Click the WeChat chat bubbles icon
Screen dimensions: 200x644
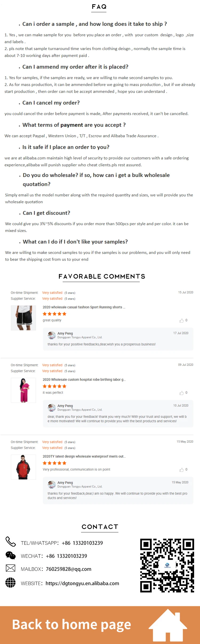[x=11, y=555]
